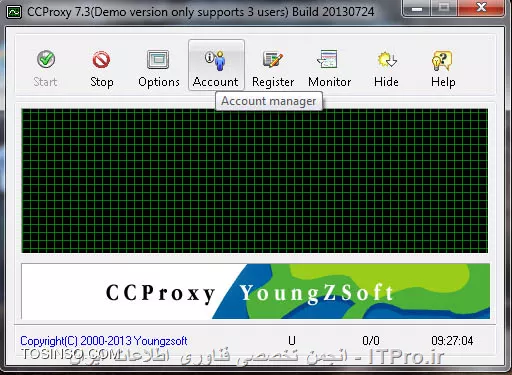Screen dimensions: 512x375
Task: Open Help with lightbulb icon
Action: pyautogui.click(x=442, y=60)
